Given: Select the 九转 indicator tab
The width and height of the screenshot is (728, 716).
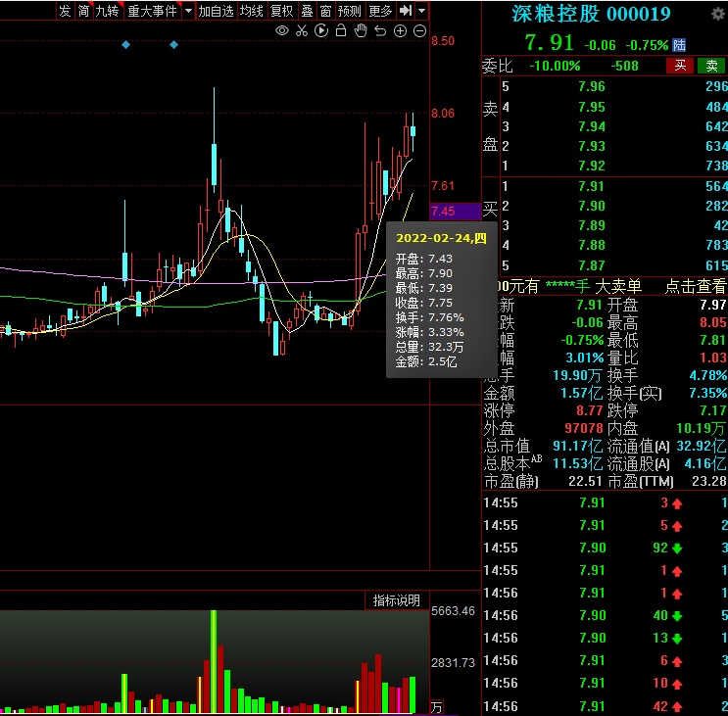Looking at the screenshot, I should pyautogui.click(x=107, y=11).
